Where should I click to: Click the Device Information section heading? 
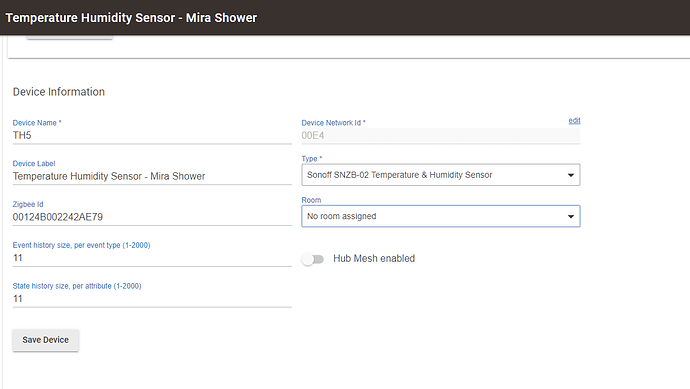tap(59, 92)
